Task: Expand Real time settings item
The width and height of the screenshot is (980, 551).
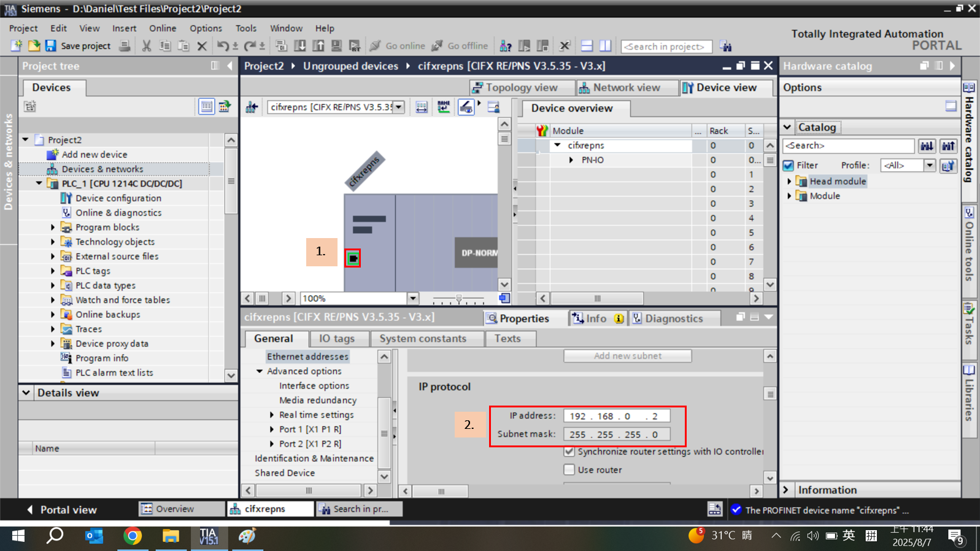Action: 272,415
